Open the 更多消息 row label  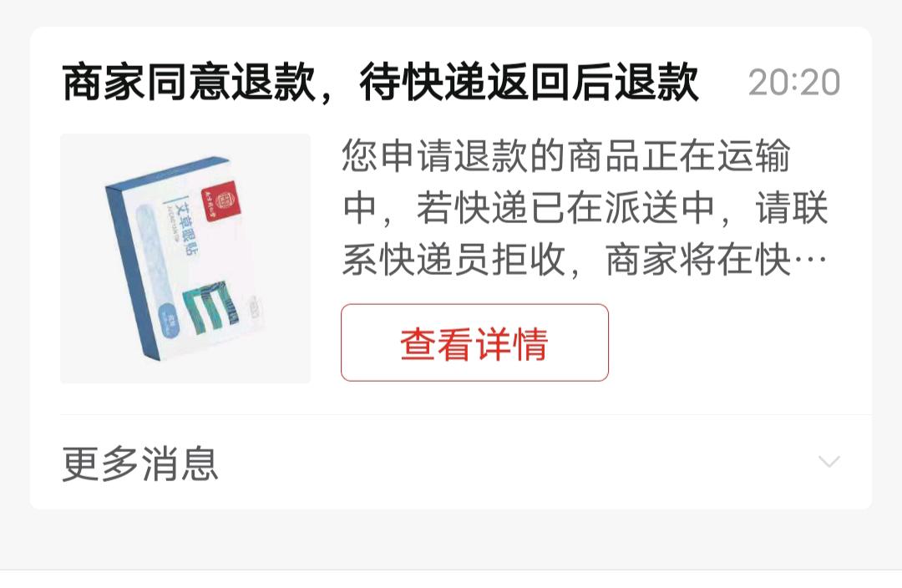tap(139, 464)
